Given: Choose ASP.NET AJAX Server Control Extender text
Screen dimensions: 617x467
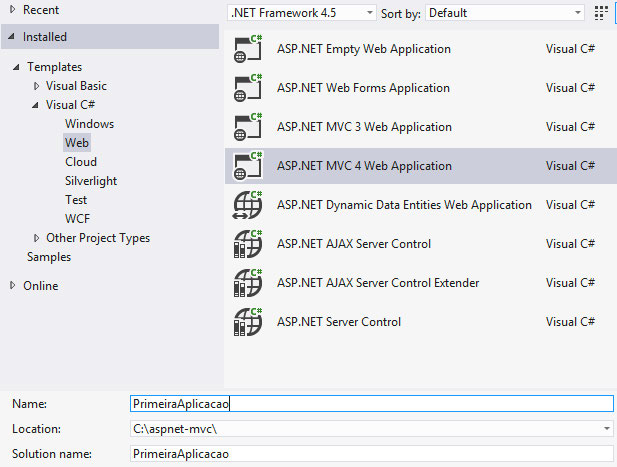Looking at the screenshot, I should coord(378,283).
